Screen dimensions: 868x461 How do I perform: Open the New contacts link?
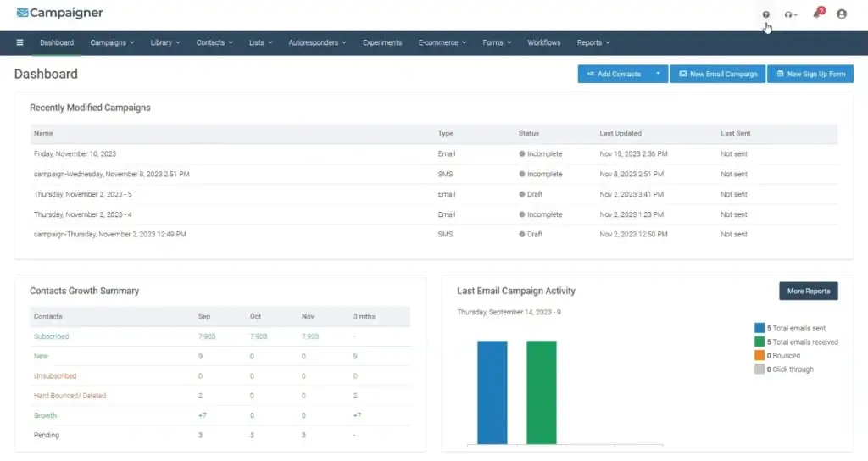(x=41, y=357)
